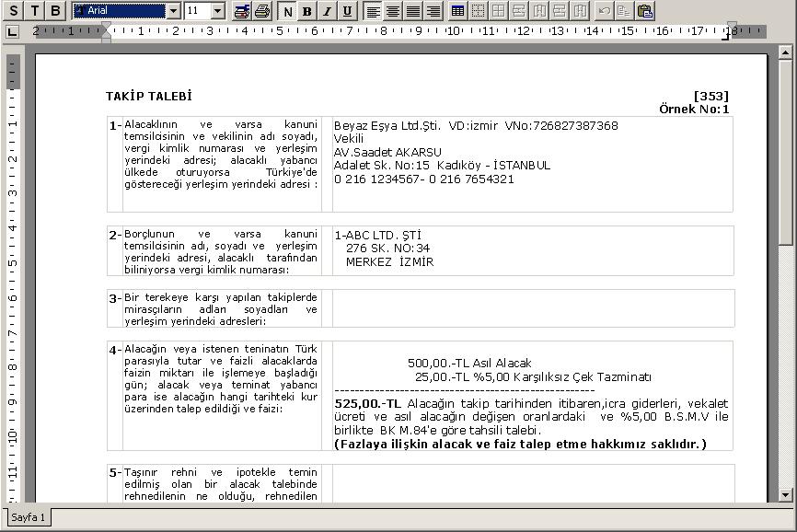Center-align the text
797x532 pixels.
tap(393, 11)
